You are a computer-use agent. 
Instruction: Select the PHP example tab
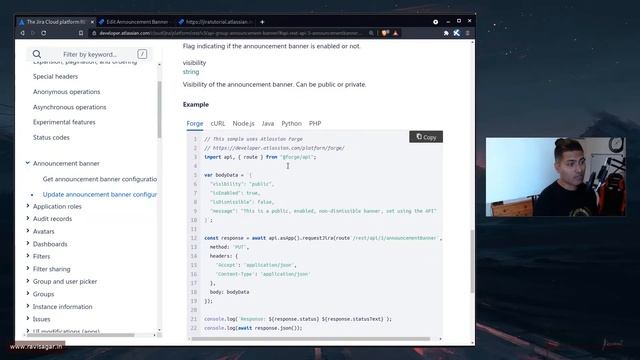(315, 123)
